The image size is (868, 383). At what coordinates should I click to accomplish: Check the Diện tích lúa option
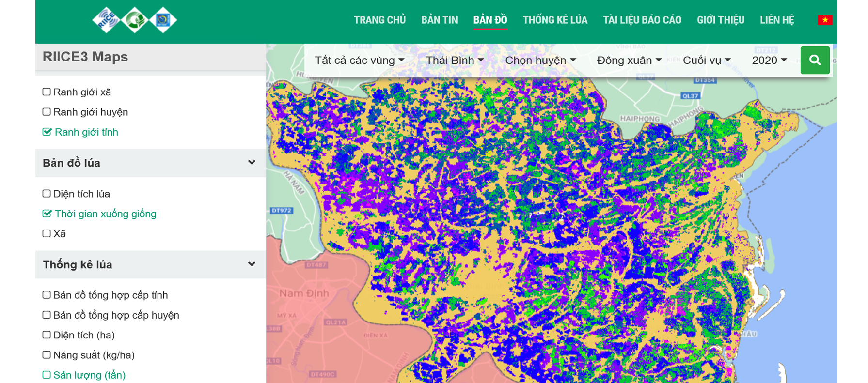[47, 194]
